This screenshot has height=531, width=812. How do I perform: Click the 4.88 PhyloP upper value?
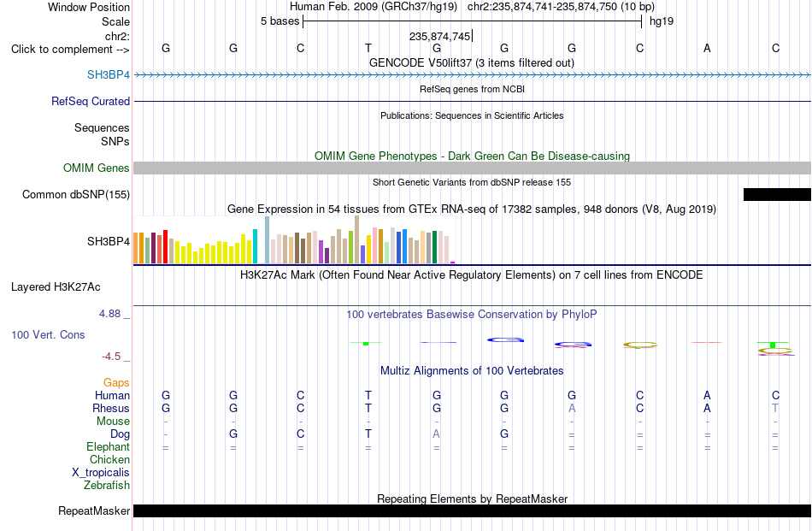pyautogui.click(x=109, y=314)
